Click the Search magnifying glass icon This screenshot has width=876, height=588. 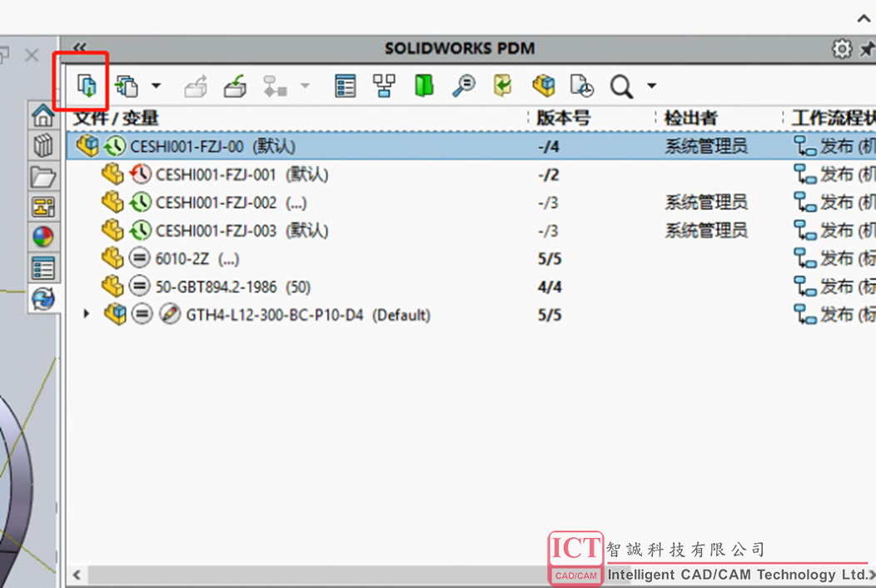click(621, 87)
